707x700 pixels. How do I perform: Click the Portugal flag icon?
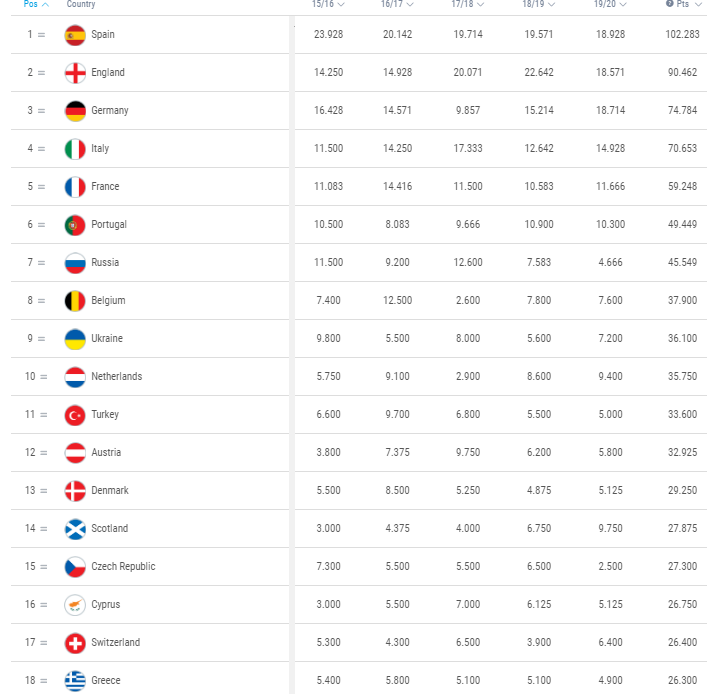(x=75, y=225)
